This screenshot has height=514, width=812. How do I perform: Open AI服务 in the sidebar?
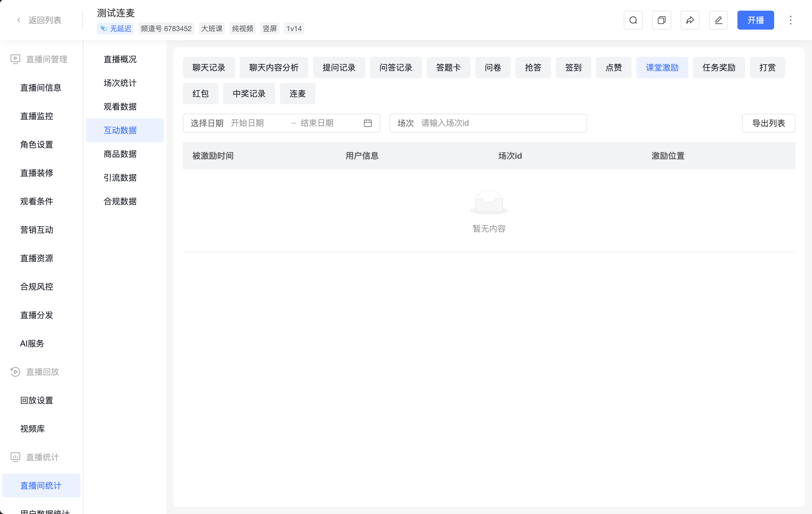[41, 343]
